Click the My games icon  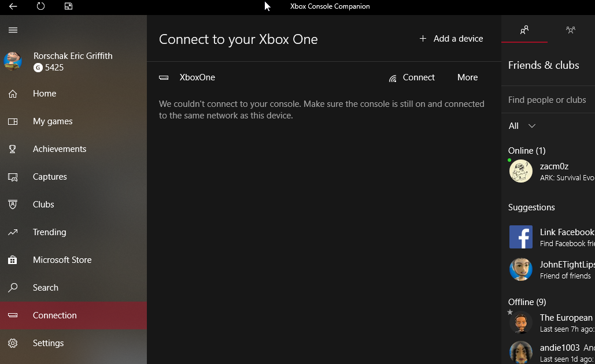13,121
